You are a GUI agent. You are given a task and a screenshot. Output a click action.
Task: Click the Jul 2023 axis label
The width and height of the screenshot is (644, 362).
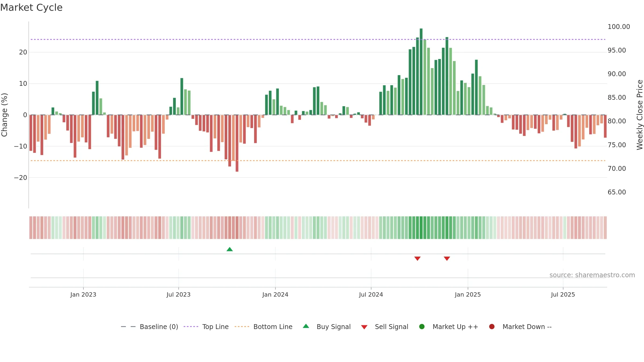click(178, 295)
